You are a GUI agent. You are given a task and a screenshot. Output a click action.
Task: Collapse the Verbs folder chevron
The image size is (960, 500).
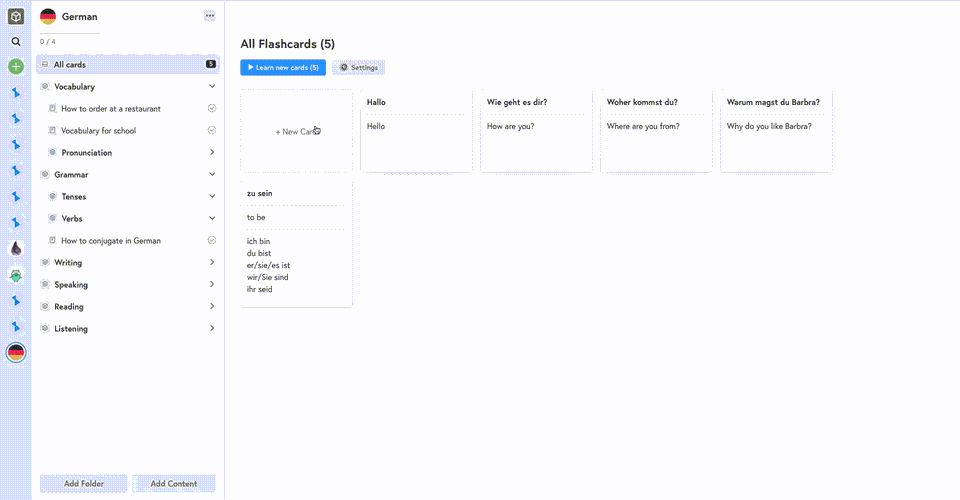[x=212, y=218]
